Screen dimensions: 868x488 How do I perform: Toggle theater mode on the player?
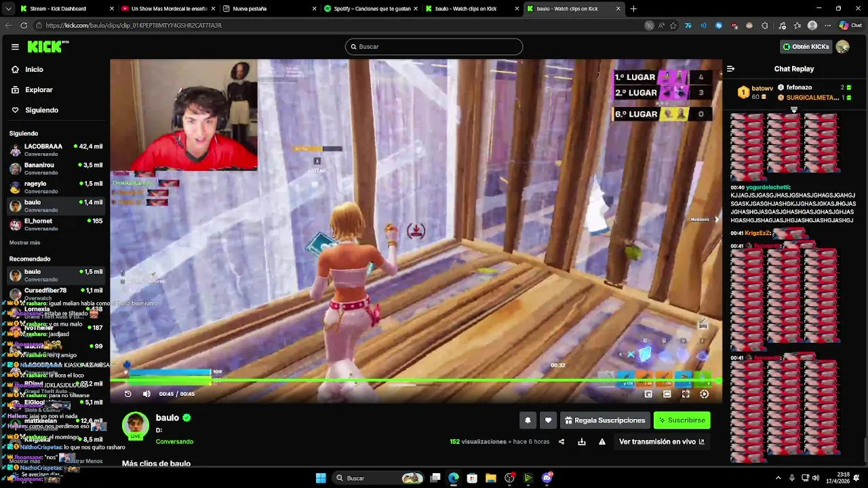(x=667, y=394)
